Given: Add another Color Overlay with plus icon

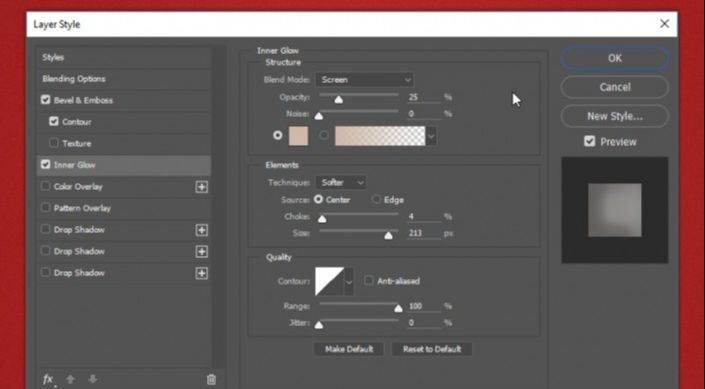Looking at the screenshot, I should (x=201, y=187).
